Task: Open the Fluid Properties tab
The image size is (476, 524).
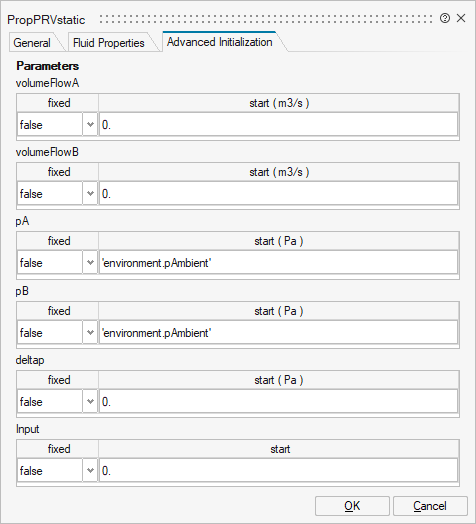Action: tap(109, 43)
